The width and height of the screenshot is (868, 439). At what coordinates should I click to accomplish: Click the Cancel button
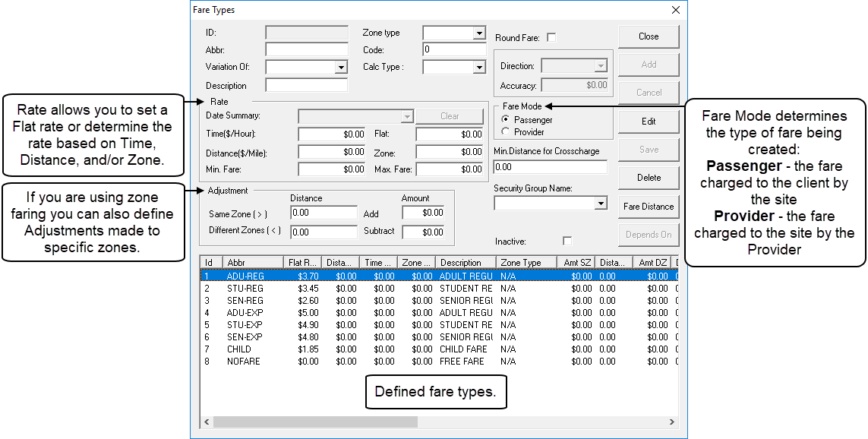coord(649,92)
